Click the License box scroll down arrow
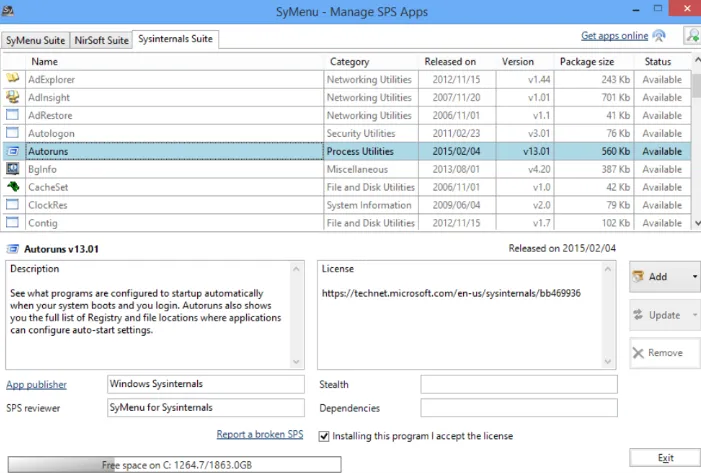Viewport: 701px width, 473px height. [608, 361]
